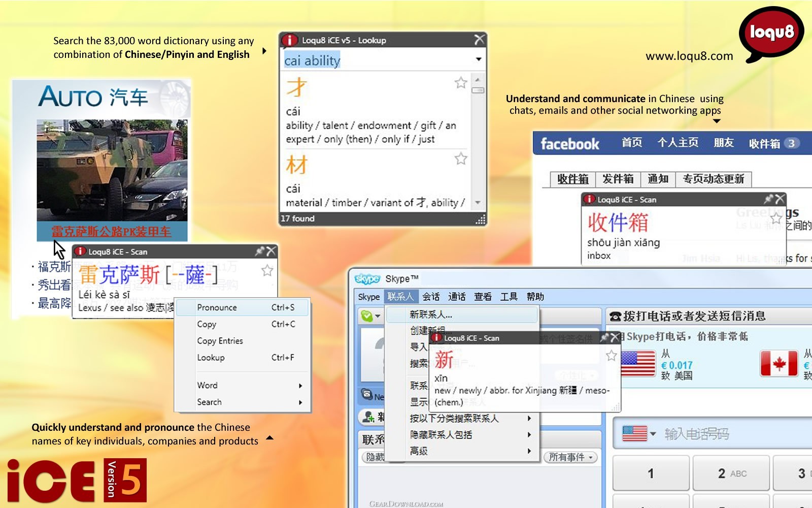
Task: Star the 材 entry as favorite
Action: pyautogui.click(x=461, y=159)
